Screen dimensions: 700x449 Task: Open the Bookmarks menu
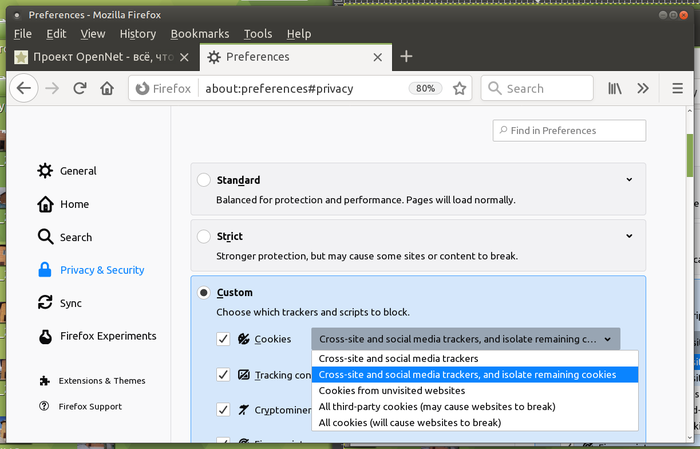[200, 33]
